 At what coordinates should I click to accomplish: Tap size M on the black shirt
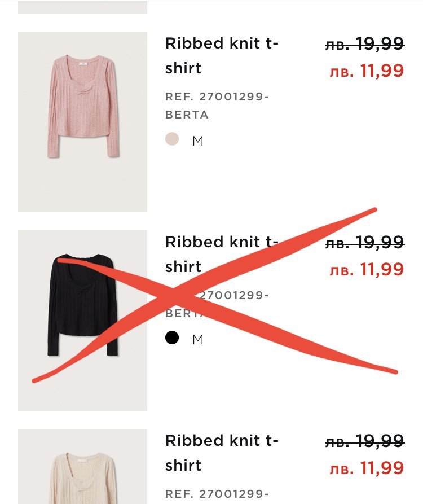tap(198, 340)
